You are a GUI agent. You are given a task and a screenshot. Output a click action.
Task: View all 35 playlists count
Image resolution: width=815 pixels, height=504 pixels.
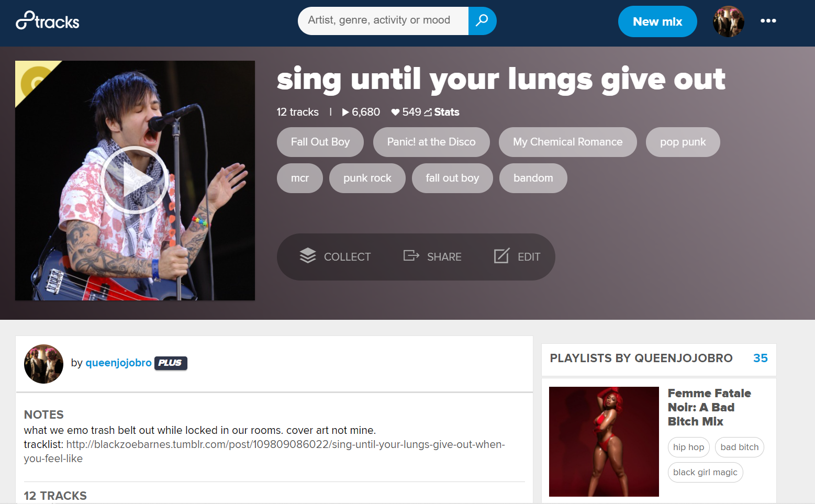[x=760, y=358]
